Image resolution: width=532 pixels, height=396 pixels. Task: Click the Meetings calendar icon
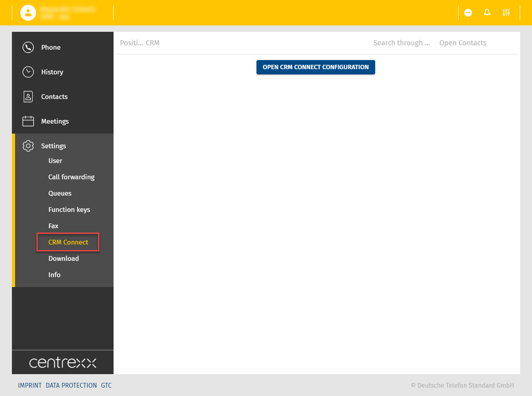coord(28,121)
